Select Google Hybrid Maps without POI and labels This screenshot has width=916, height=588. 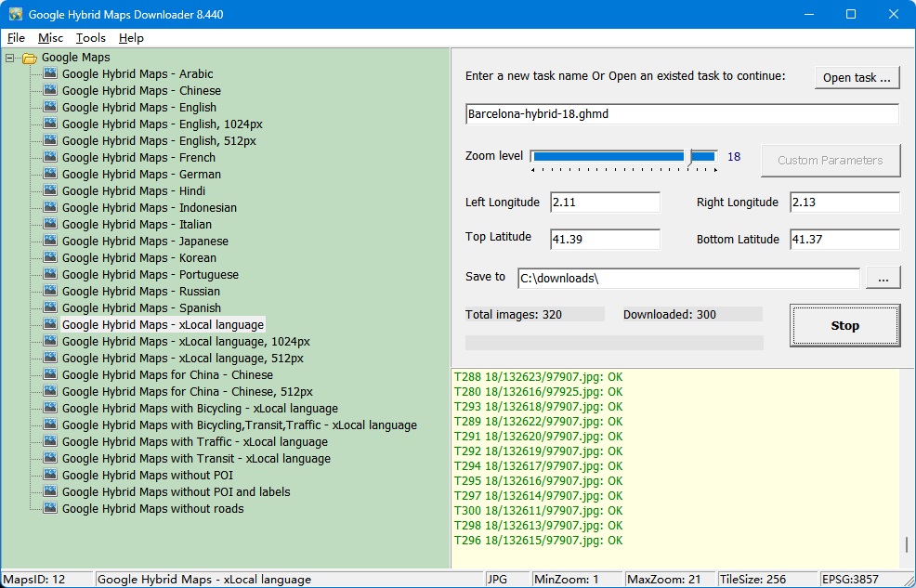pyautogui.click(x=176, y=491)
